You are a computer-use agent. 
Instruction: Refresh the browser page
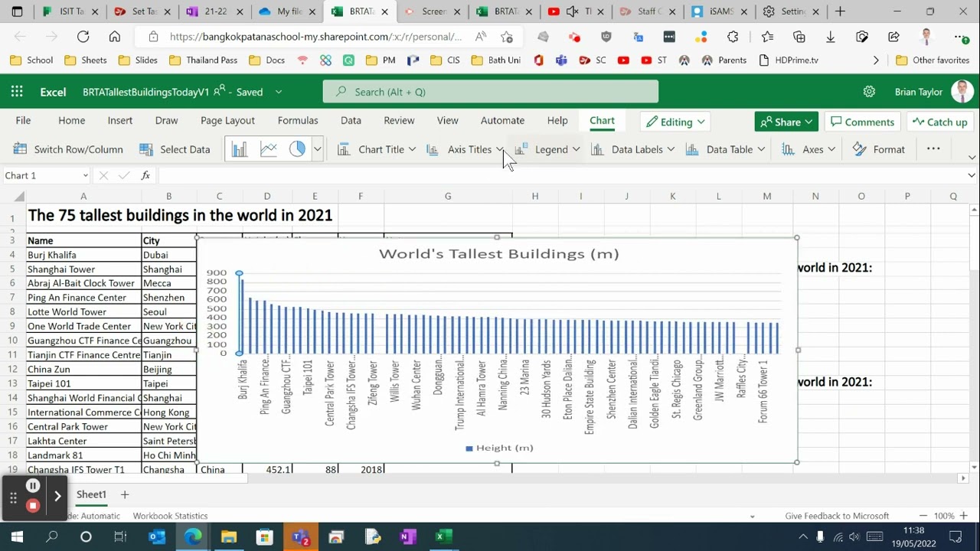click(x=83, y=37)
